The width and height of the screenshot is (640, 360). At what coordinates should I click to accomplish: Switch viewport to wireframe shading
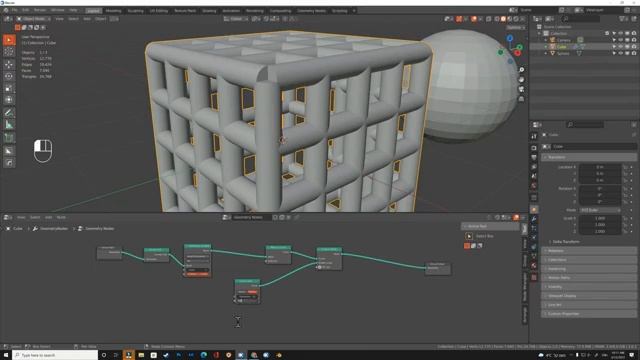pos(497,19)
